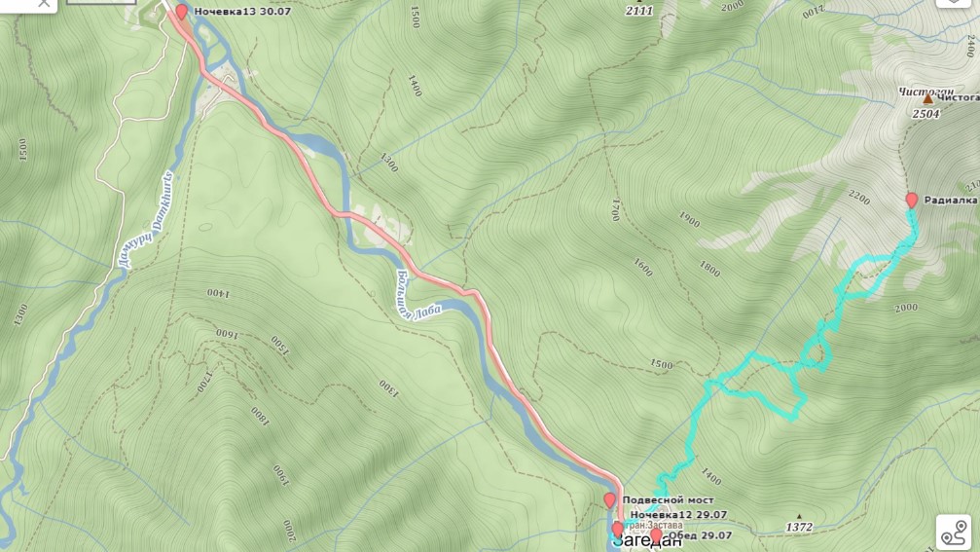Select the Радиалка waypoint pin

tap(911, 200)
